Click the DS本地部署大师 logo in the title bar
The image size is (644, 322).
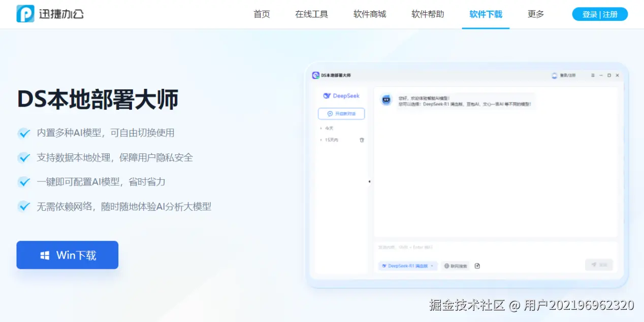[316, 75]
